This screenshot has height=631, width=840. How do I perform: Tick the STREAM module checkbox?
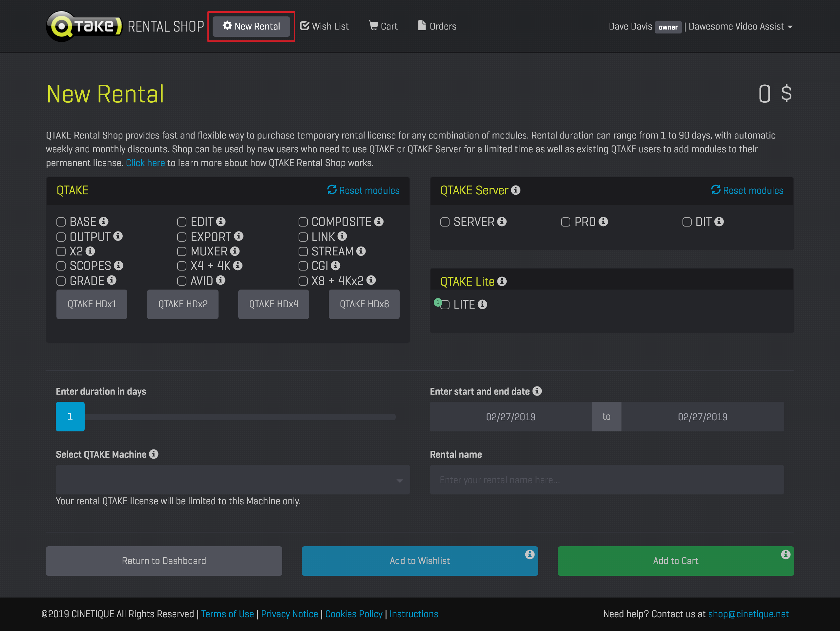(x=303, y=251)
